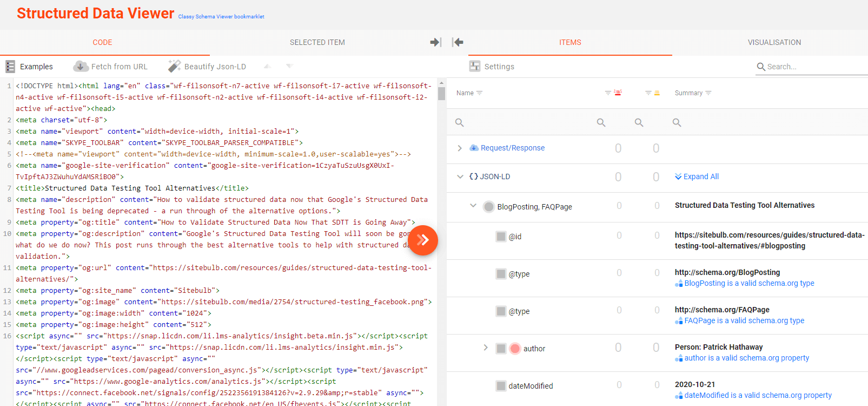Switch to the VISUALISATION tab

tap(774, 42)
